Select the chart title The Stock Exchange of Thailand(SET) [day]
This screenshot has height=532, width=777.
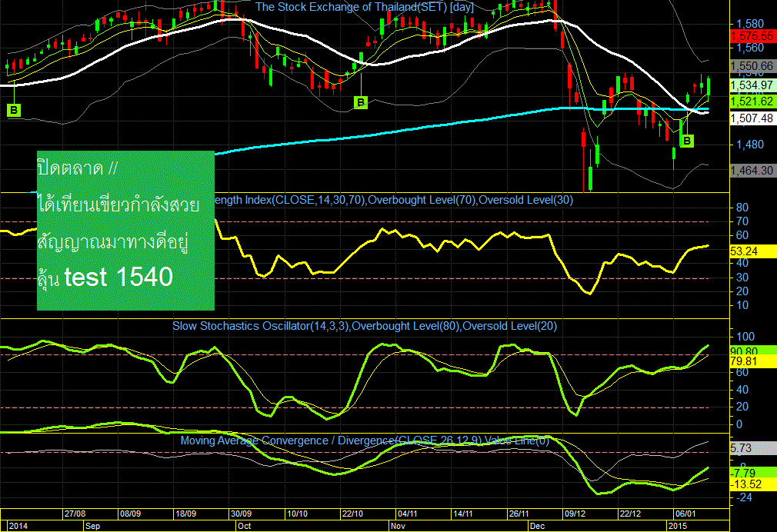click(365, 7)
